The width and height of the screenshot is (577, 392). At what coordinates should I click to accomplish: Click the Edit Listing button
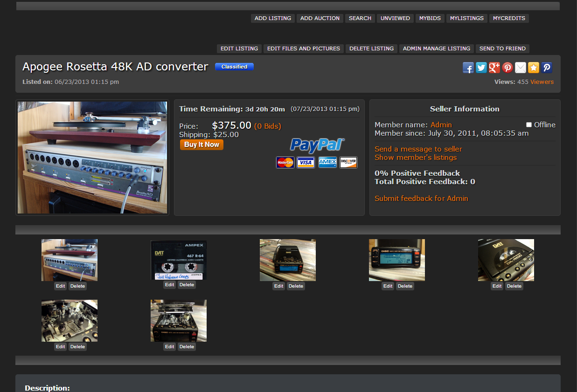[239, 48]
